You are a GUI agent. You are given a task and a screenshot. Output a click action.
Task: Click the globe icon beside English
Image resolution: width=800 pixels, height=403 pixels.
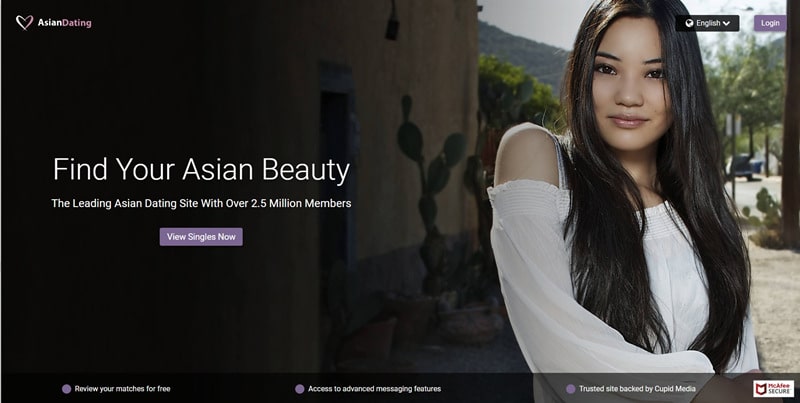[690, 23]
